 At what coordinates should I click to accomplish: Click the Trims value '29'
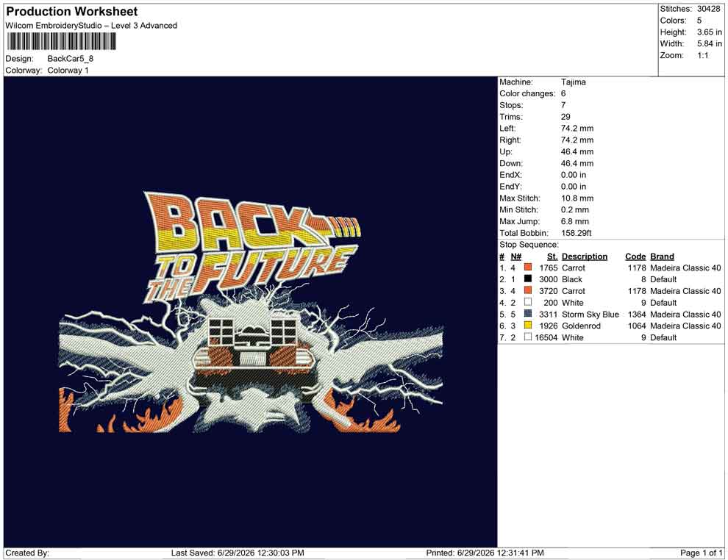tap(565, 117)
